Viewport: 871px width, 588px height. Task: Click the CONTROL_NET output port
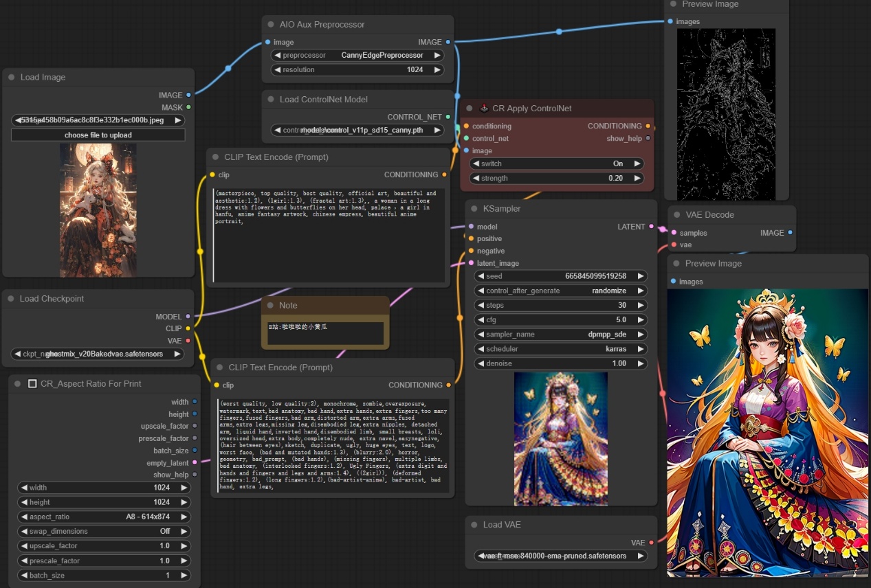[448, 117]
